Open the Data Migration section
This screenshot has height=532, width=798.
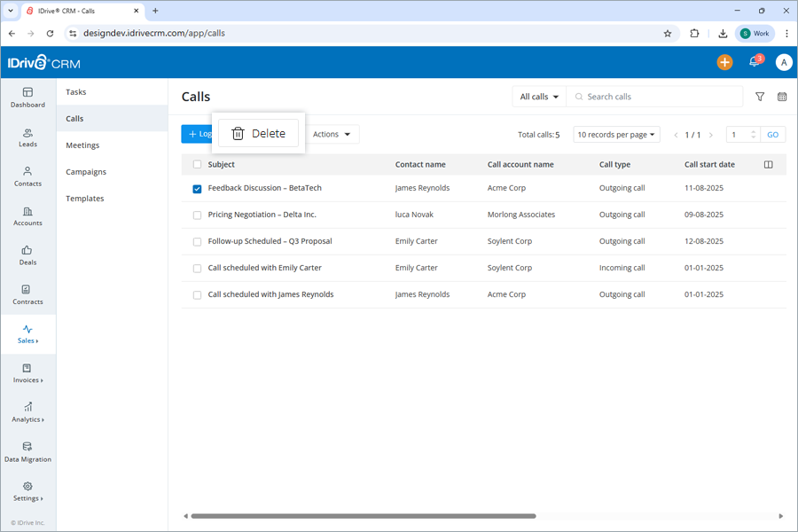coord(27,452)
